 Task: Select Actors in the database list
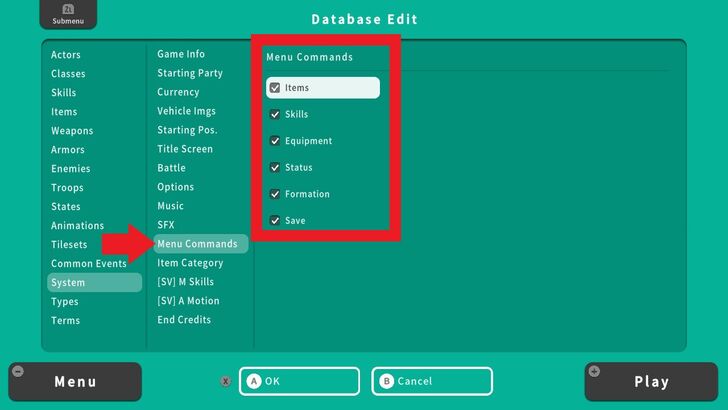(66, 55)
